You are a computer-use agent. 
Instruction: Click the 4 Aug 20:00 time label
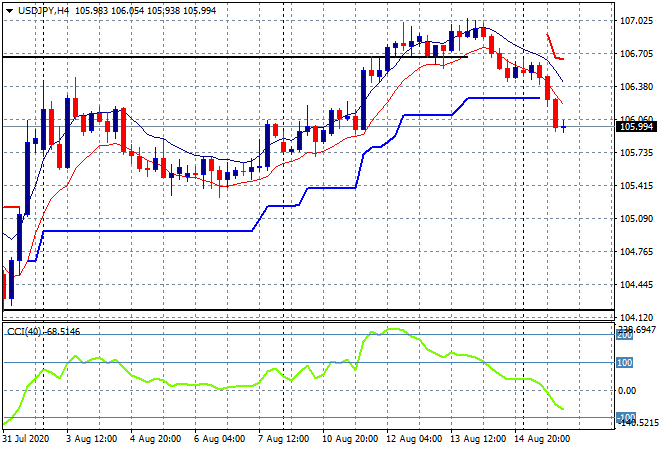155,439
